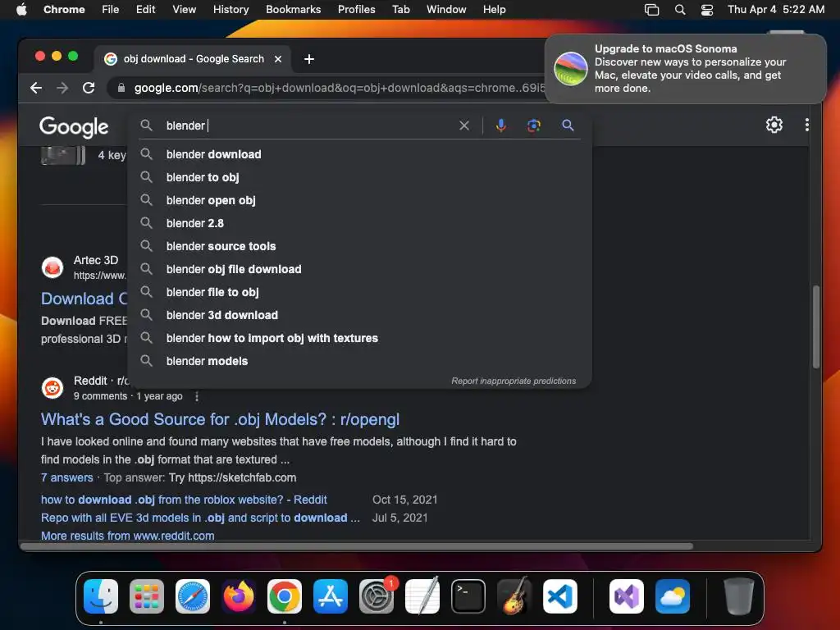The image size is (840, 630).
Task: Select the 'blender 2.8' suggestion
Action: pos(360,223)
